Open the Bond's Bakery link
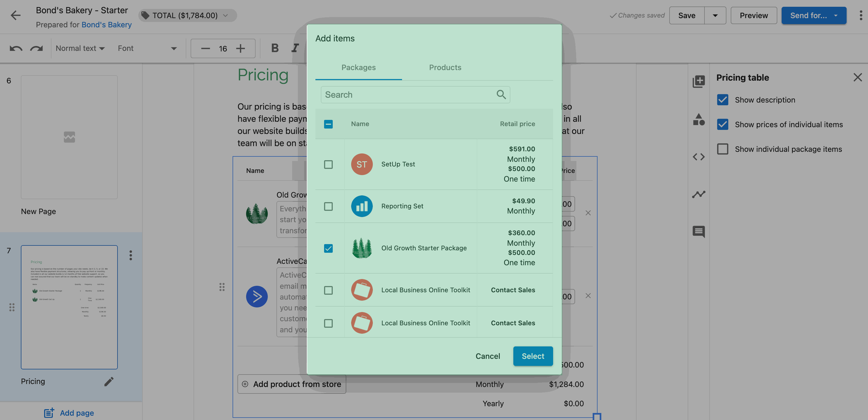Image resolution: width=868 pixels, height=420 pixels. tap(106, 25)
